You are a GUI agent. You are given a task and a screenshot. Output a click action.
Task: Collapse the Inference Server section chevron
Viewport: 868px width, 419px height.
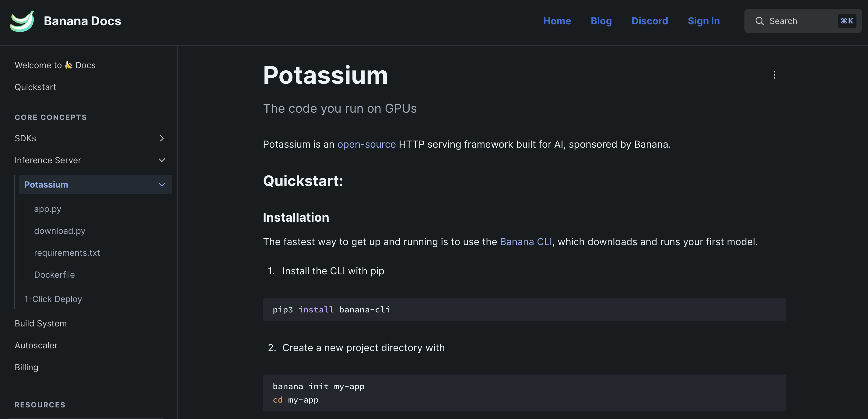[162, 160]
